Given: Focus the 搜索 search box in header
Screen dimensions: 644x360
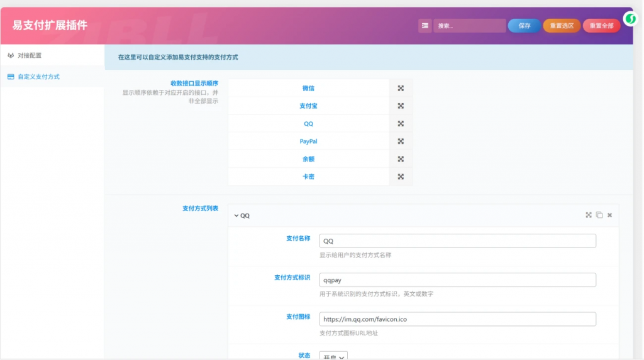Looking at the screenshot, I should (x=469, y=26).
